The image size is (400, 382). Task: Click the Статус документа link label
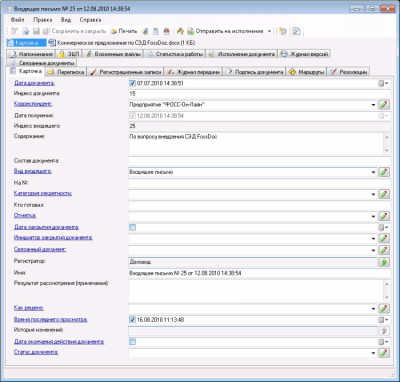coord(36,352)
